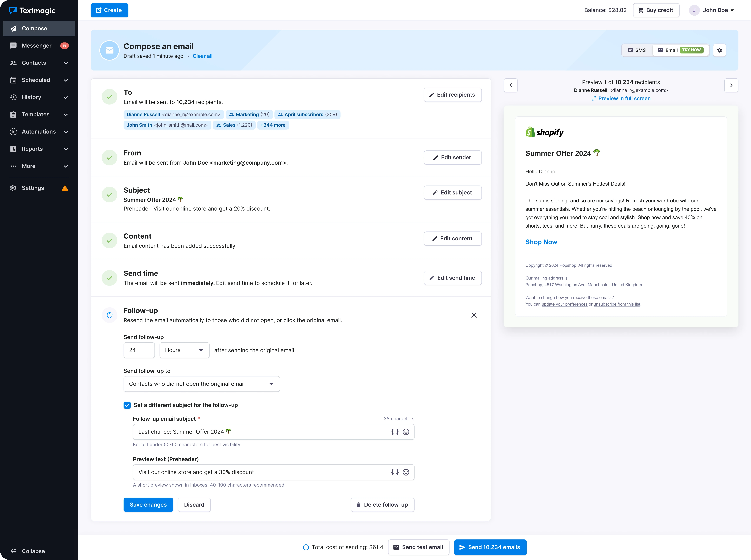
Task: Click the emoji icon in follow-up subject field
Action: click(x=406, y=432)
